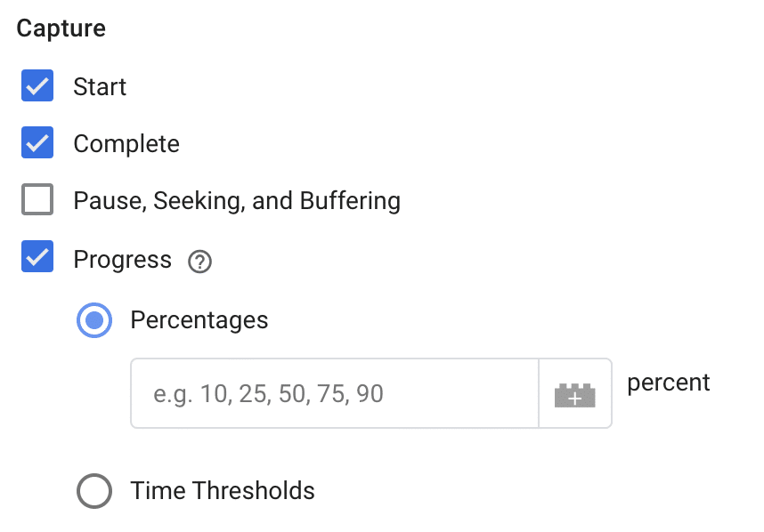Uncheck the Start checkbox
This screenshot has height=532, width=764.
tap(37, 87)
